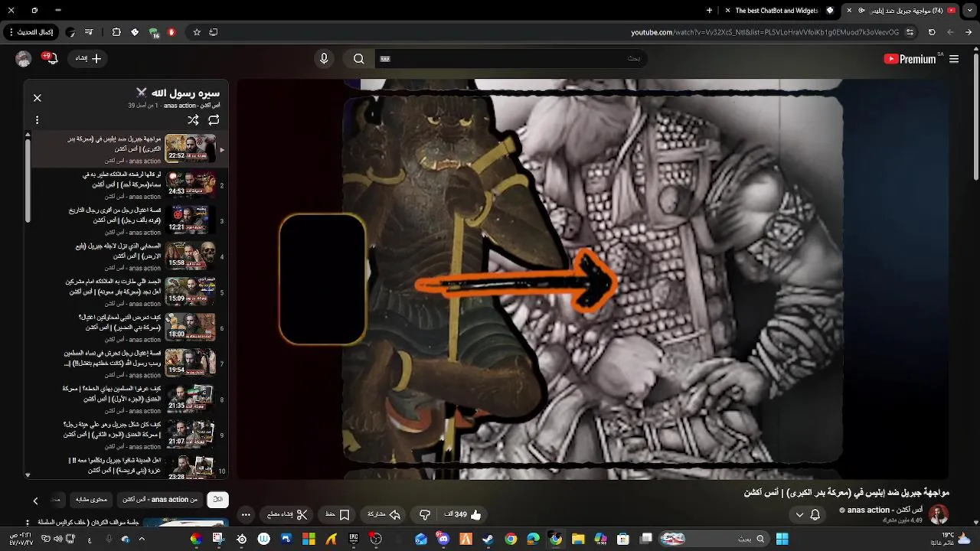This screenshot has width=980, height=551.
Task: Show next filter chips with arrow
Action: pyautogui.click(x=35, y=500)
